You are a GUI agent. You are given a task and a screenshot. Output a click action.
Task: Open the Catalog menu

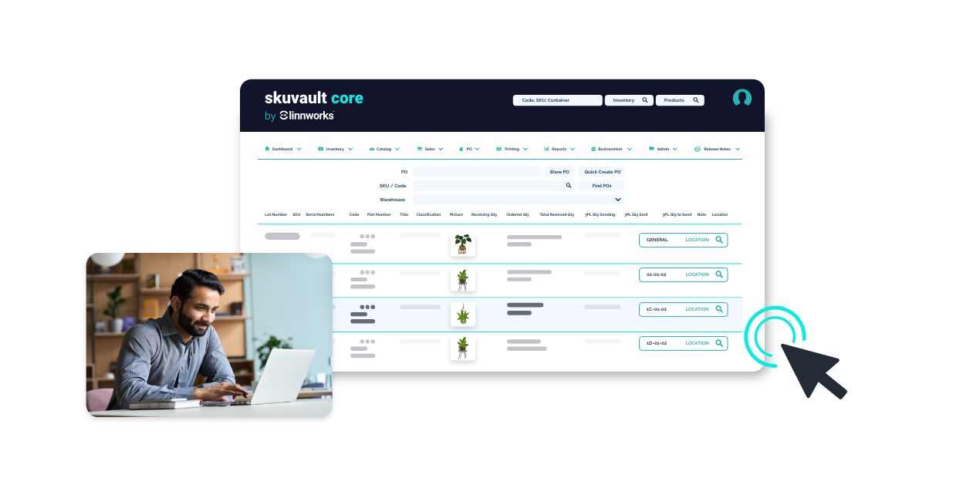(x=384, y=149)
